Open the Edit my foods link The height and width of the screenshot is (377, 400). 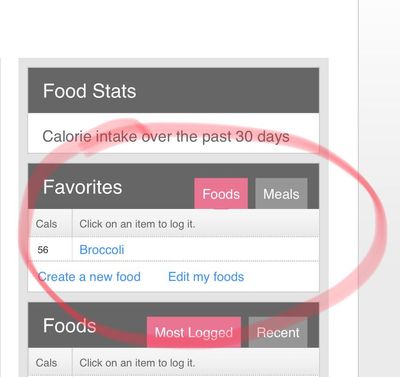tap(206, 277)
